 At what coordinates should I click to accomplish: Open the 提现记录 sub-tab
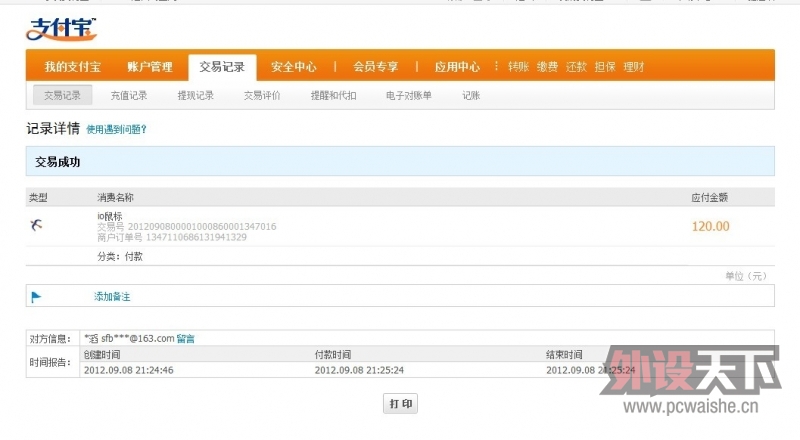tap(195, 96)
